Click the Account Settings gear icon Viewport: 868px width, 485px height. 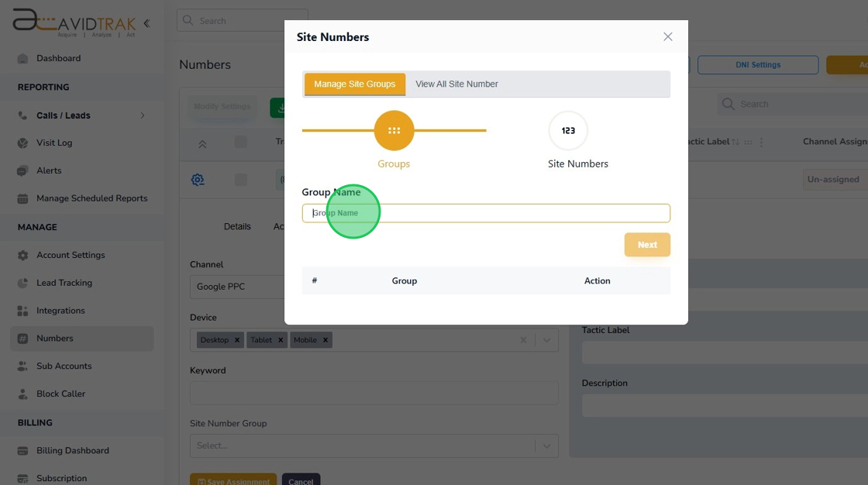point(22,255)
